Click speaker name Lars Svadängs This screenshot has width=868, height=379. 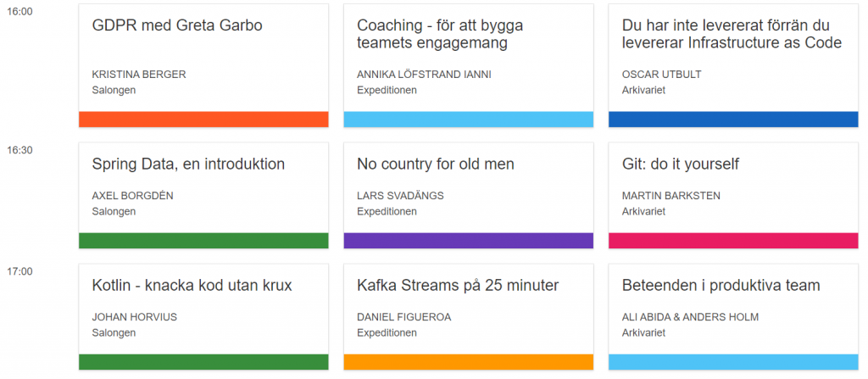(400, 196)
